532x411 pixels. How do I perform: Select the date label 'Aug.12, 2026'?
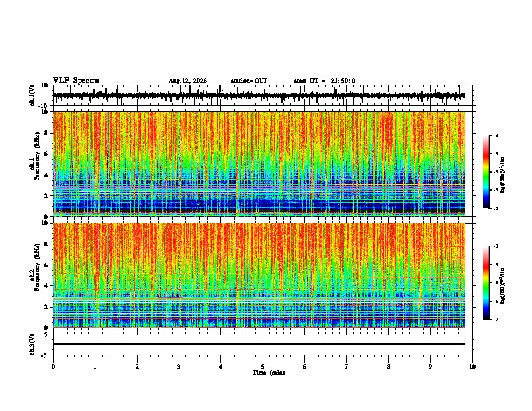(x=187, y=81)
